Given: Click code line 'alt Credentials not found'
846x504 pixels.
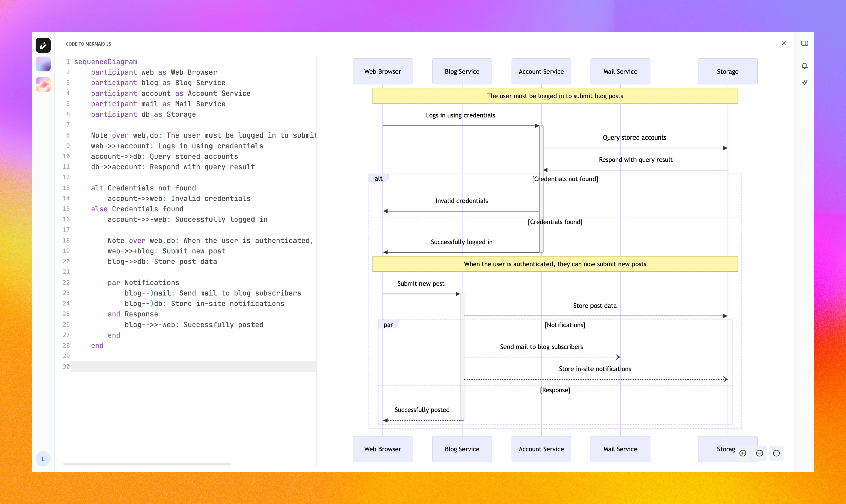Looking at the screenshot, I should tap(143, 188).
